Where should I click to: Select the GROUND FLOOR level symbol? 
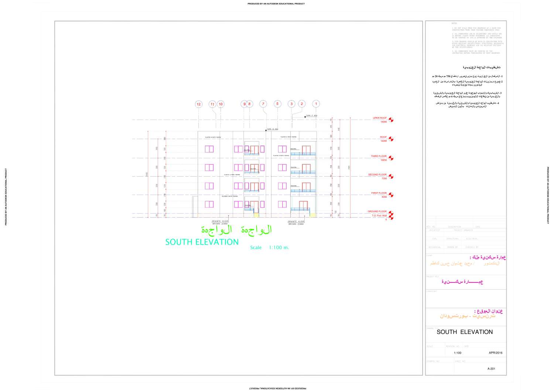tap(391, 213)
